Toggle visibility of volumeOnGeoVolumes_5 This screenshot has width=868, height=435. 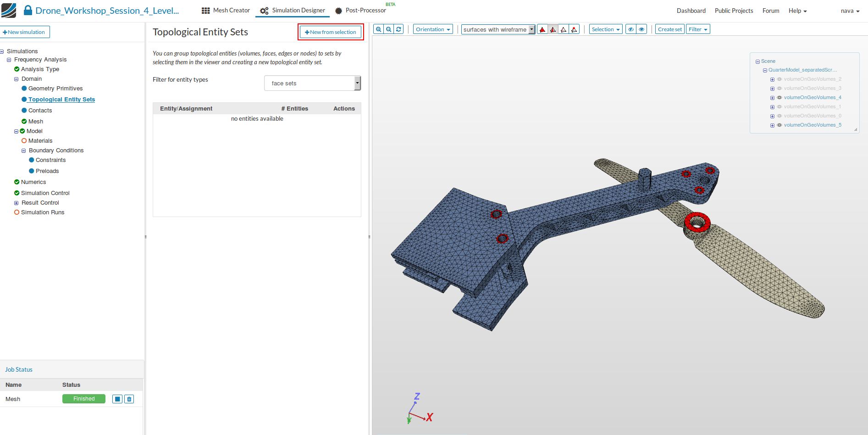click(779, 125)
